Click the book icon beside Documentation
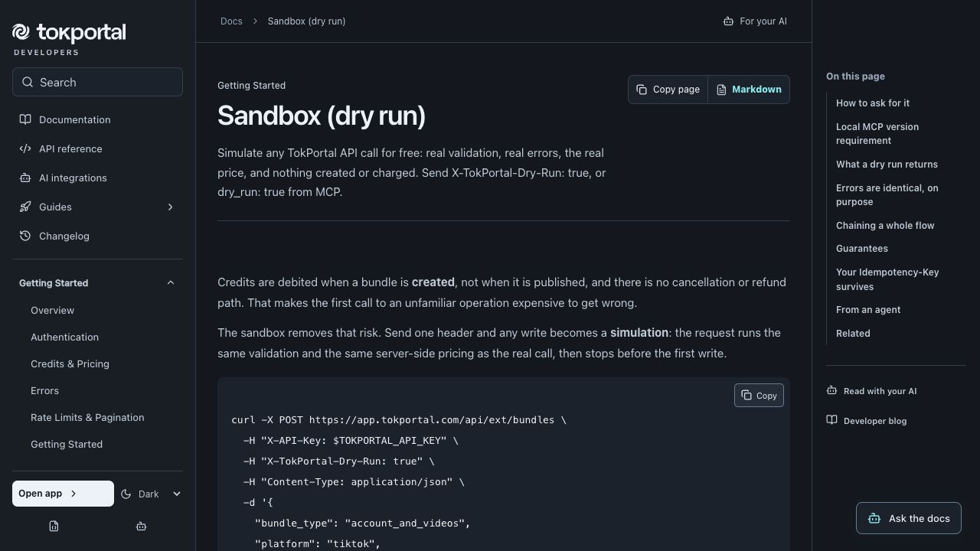980x551 pixels. pos(25,119)
